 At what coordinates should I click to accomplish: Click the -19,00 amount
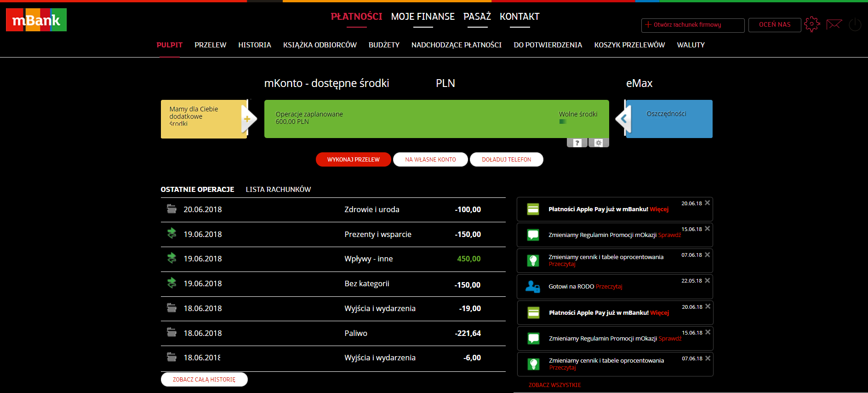(x=470, y=308)
